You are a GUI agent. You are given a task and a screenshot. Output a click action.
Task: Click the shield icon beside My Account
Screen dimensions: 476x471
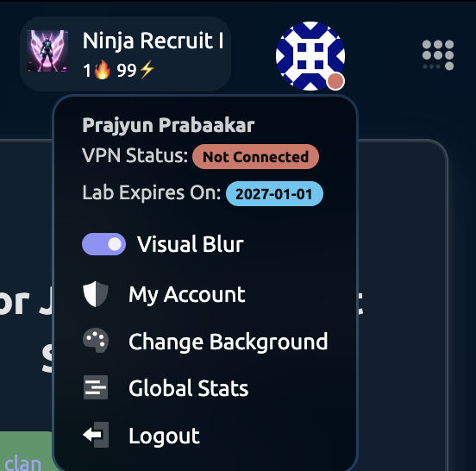tap(96, 294)
